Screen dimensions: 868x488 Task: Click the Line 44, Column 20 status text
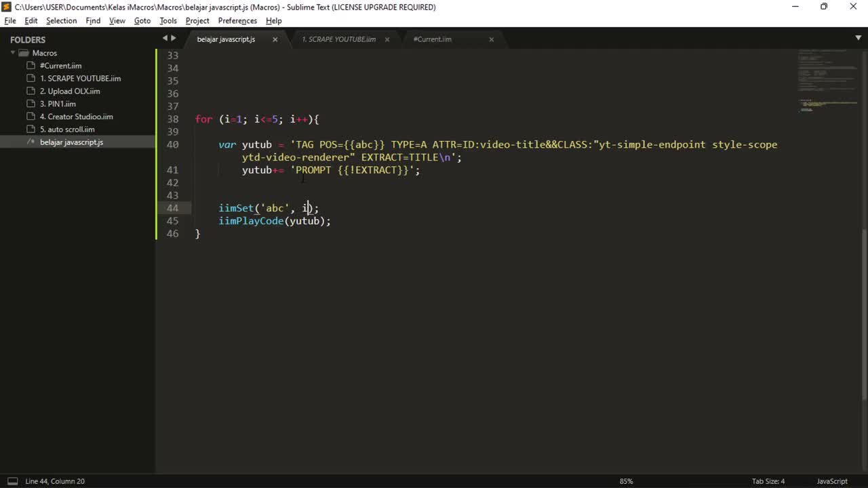(x=55, y=481)
